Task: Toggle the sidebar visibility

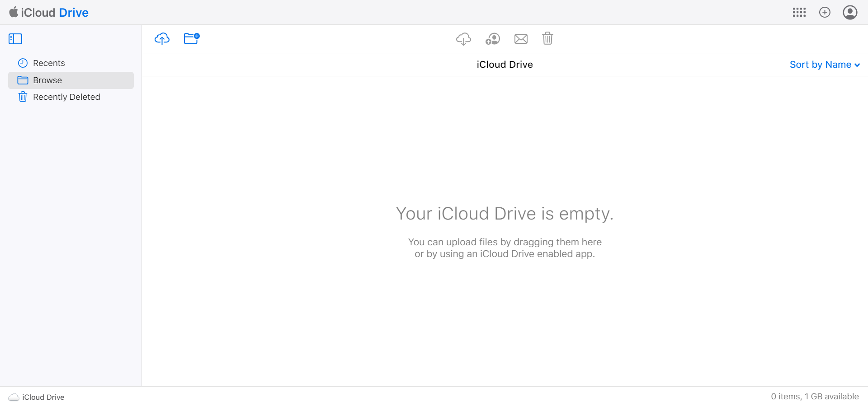Action: click(15, 39)
